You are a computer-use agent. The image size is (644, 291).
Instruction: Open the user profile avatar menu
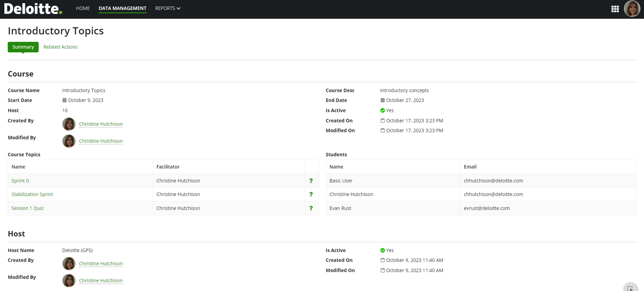pos(632,9)
